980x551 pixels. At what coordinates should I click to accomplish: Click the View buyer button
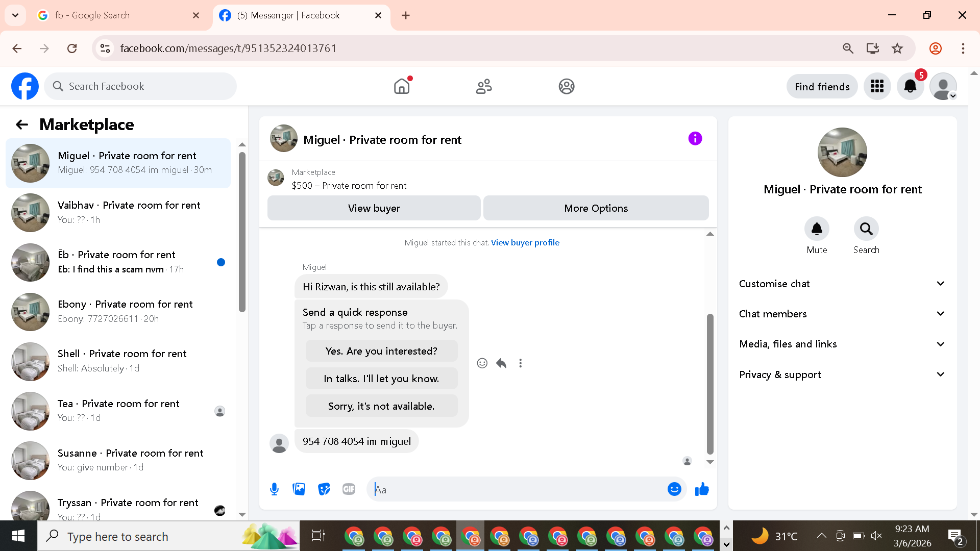(374, 208)
